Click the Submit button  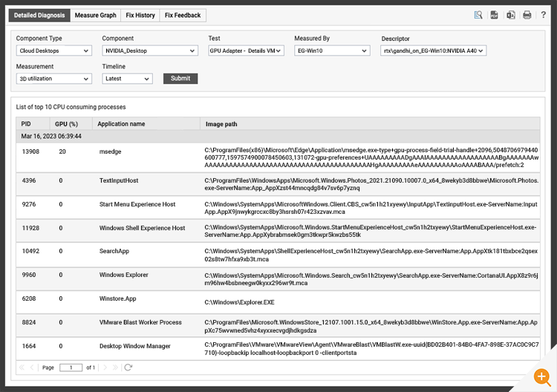pyautogui.click(x=180, y=79)
